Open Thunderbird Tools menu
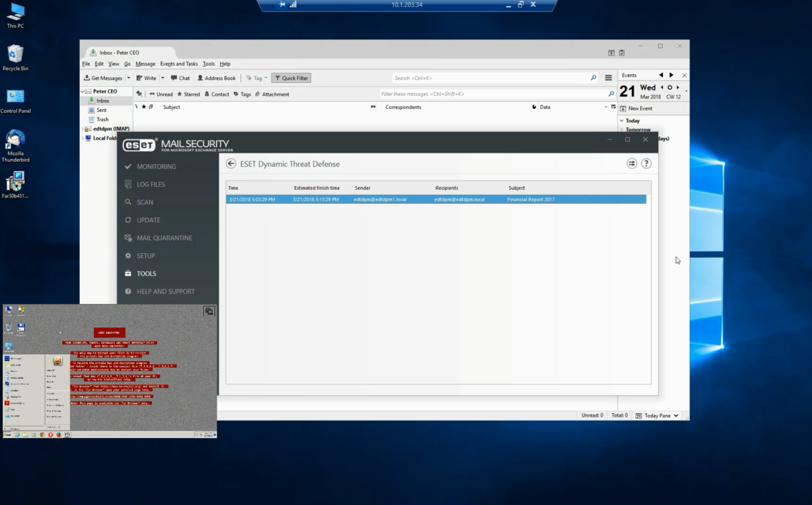This screenshot has height=505, width=812. [209, 63]
